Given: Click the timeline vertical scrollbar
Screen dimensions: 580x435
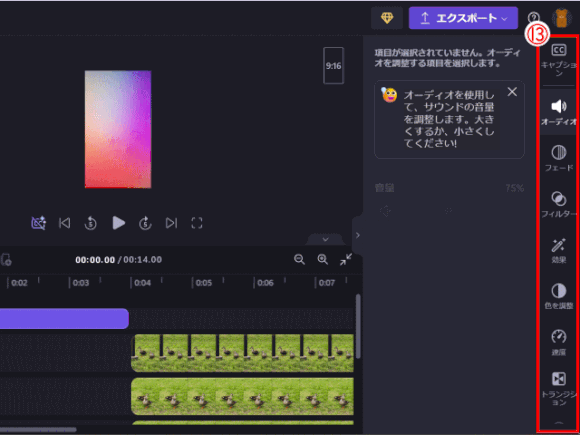Looking at the screenshot, I should pyautogui.click(x=358, y=326).
